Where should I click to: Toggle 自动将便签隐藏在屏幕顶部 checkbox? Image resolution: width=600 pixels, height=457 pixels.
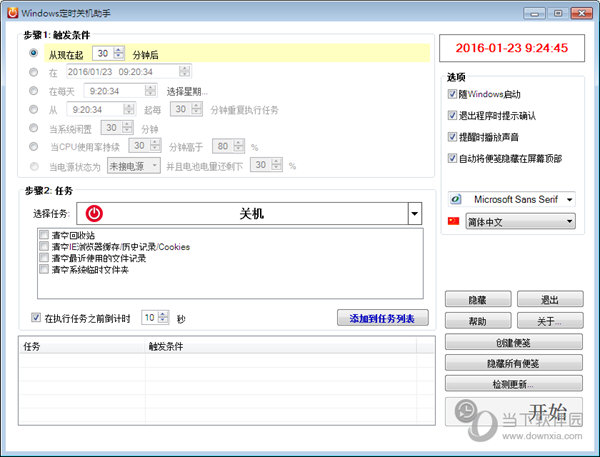(x=452, y=158)
